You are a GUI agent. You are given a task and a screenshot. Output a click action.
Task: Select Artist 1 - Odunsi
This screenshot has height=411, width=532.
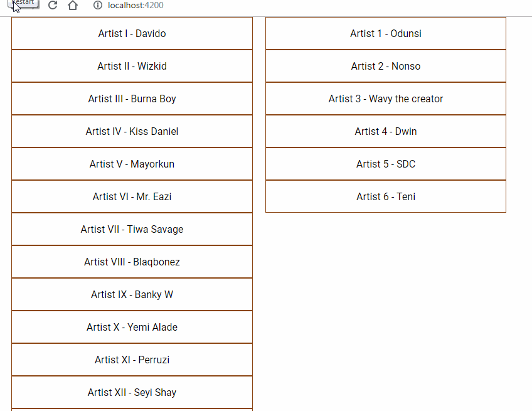coord(385,33)
